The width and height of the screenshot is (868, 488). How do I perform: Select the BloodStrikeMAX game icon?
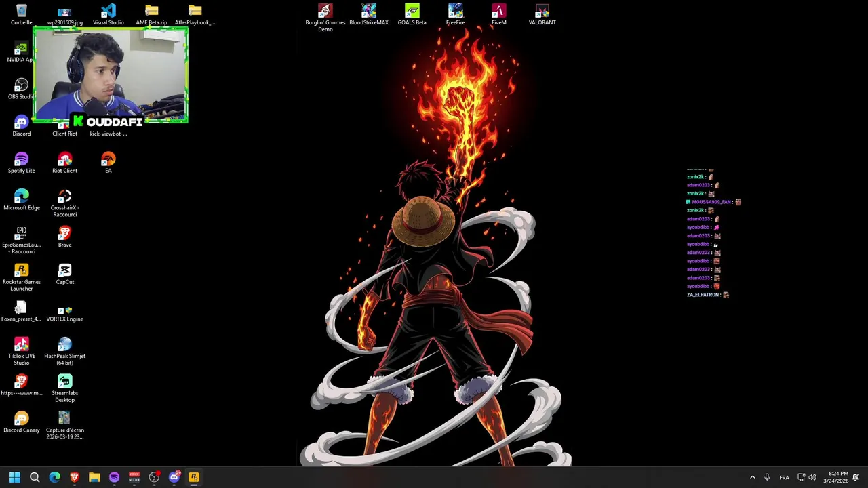(x=369, y=15)
